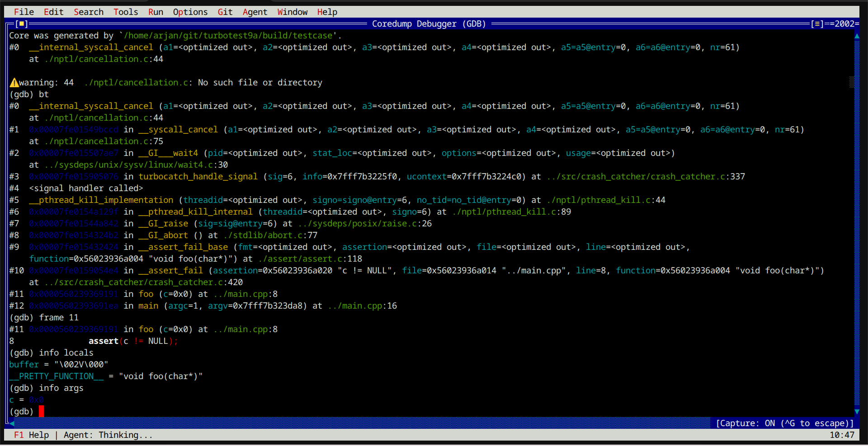Click the window menu [≡] icon
This screenshot has height=446, width=868.
(817, 24)
